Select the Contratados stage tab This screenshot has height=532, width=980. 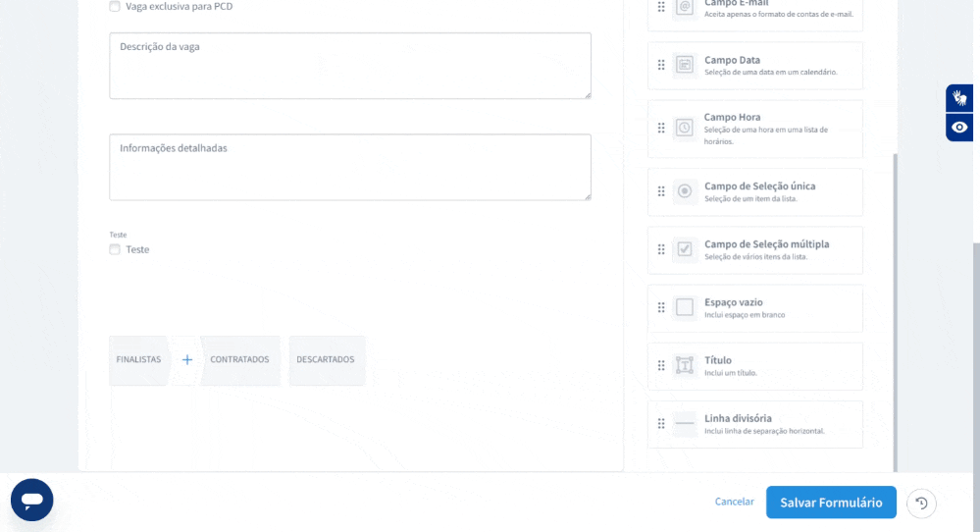coord(239,359)
